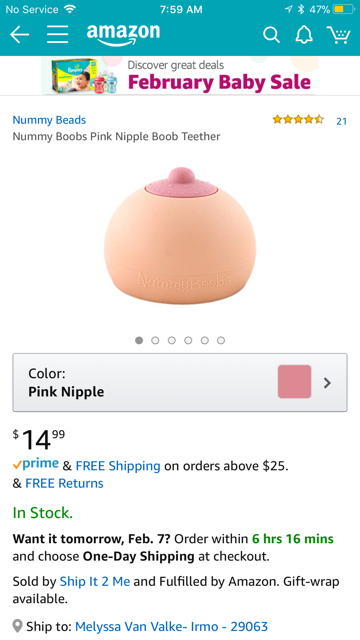Tap the location pin icon

coord(17,626)
